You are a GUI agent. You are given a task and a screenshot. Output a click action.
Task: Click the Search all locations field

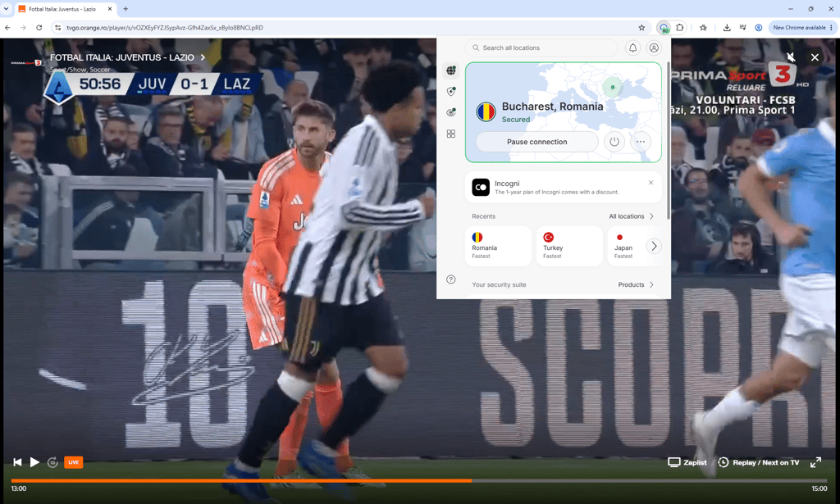(541, 48)
